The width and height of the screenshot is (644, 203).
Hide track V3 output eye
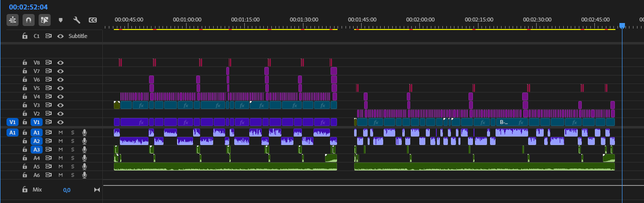(61, 105)
